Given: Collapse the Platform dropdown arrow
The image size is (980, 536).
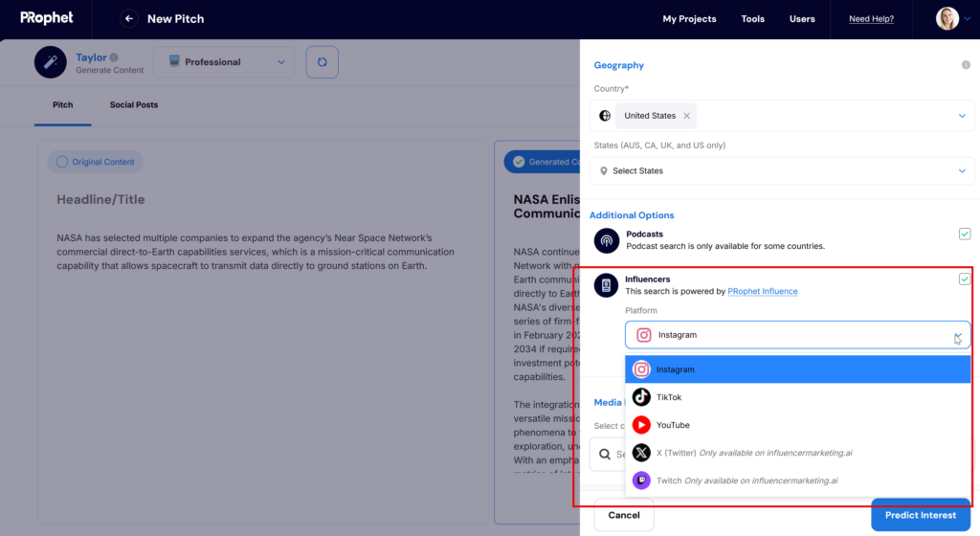Looking at the screenshot, I should (x=957, y=335).
